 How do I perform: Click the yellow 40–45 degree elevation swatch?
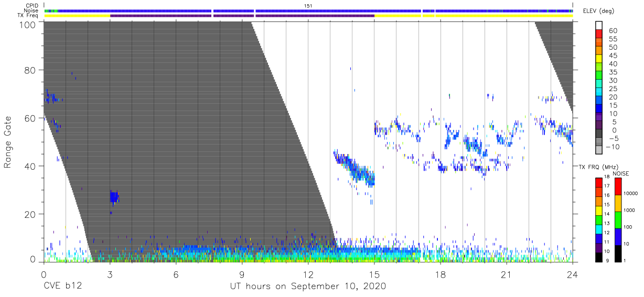599,60
